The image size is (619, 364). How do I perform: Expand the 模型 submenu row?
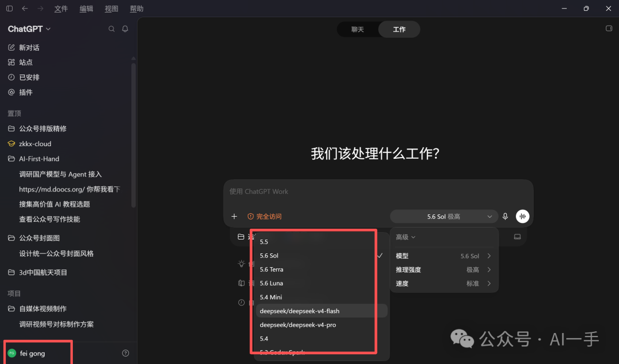click(444, 256)
